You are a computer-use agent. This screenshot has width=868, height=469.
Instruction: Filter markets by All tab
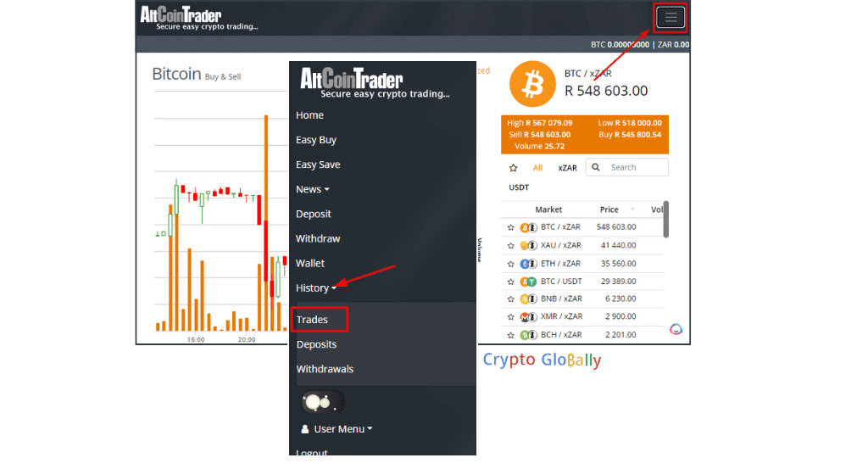pyautogui.click(x=537, y=168)
